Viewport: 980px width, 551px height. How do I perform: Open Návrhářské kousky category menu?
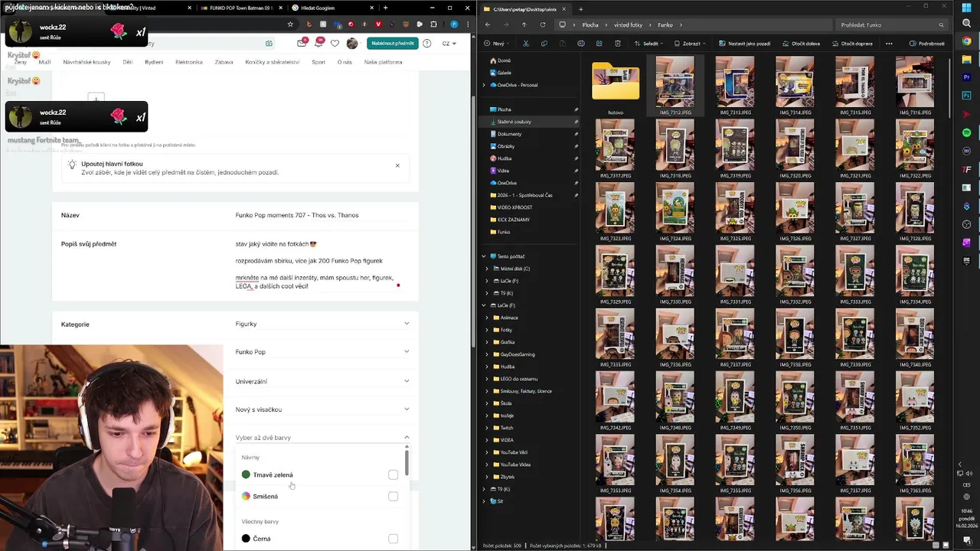point(87,62)
